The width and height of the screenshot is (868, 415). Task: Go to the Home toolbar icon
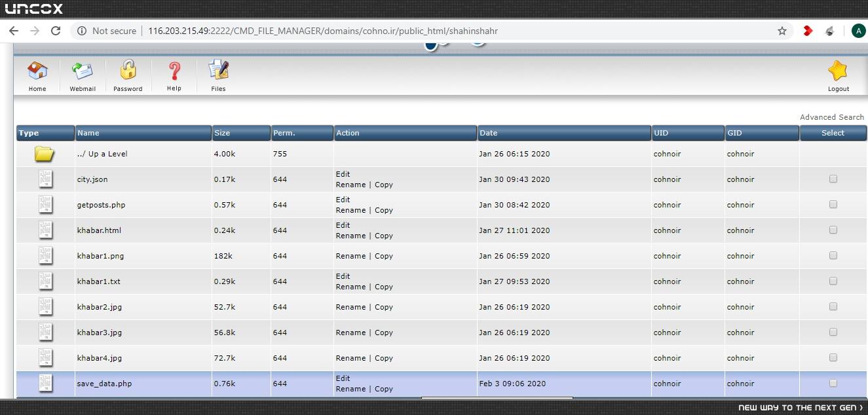click(x=37, y=71)
